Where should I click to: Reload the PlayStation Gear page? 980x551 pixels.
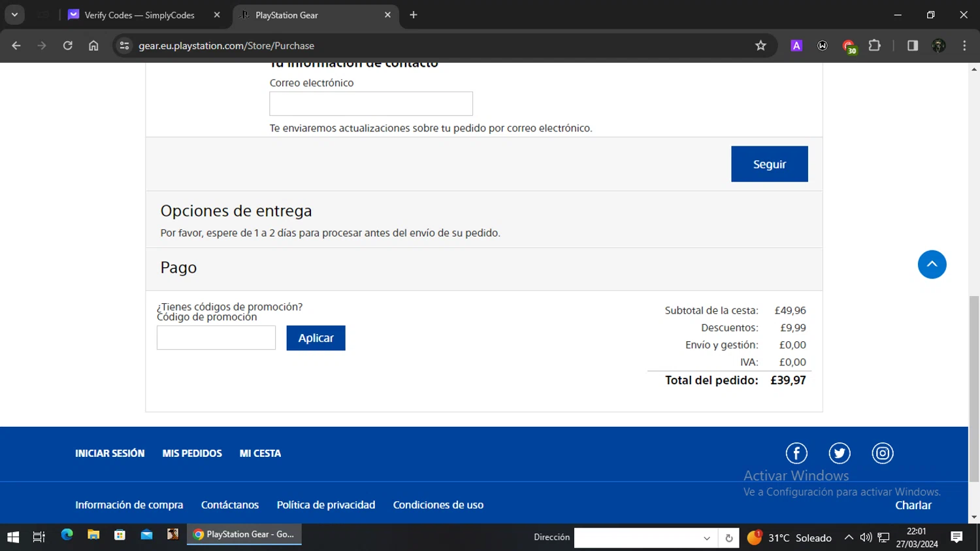tap(68, 46)
